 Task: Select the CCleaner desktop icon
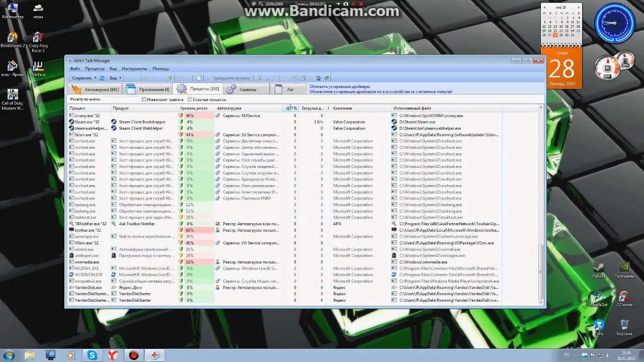click(x=624, y=298)
